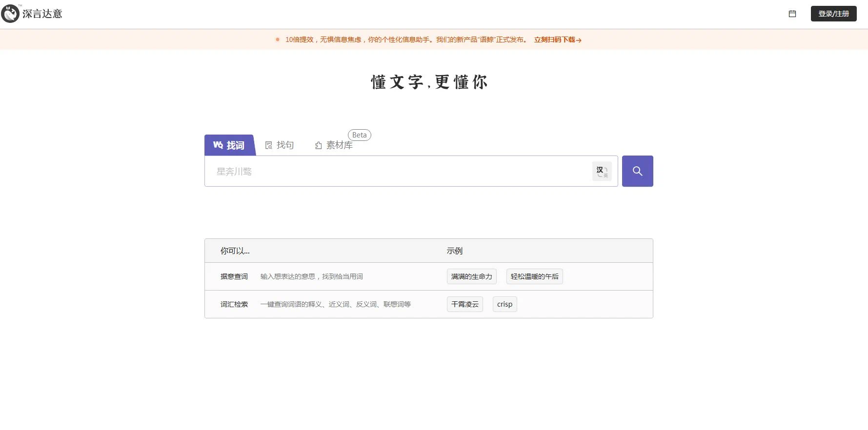The height and width of the screenshot is (430, 868).
Task: Click the 你可以... table header
Action: tap(235, 251)
